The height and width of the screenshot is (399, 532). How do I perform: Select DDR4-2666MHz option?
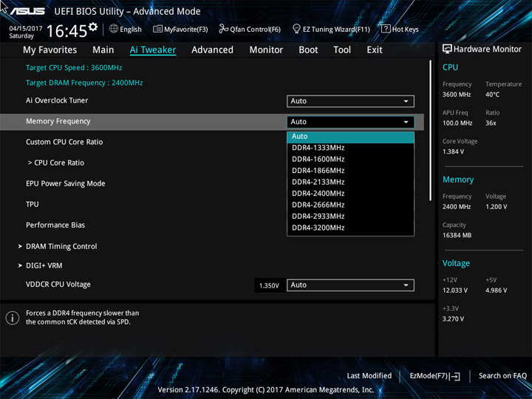coord(350,205)
